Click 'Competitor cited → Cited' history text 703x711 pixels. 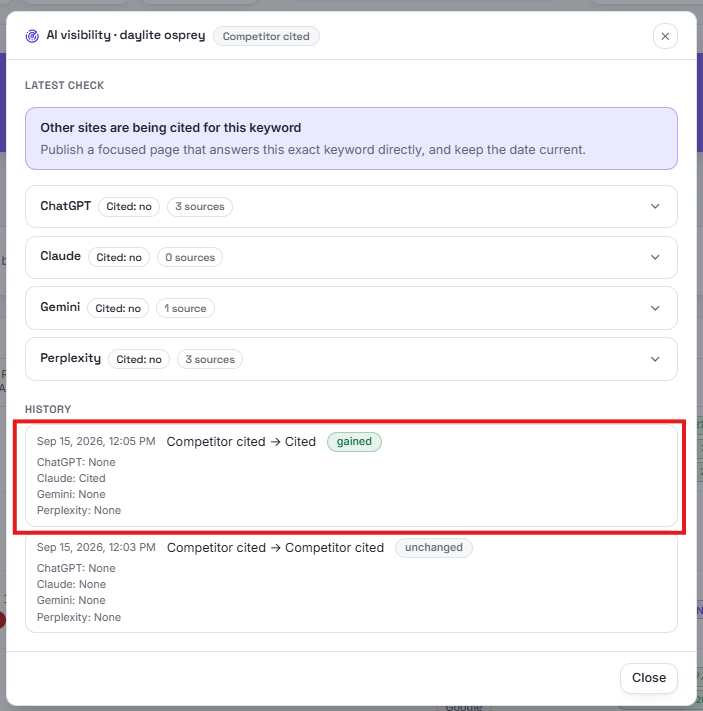click(x=241, y=442)
